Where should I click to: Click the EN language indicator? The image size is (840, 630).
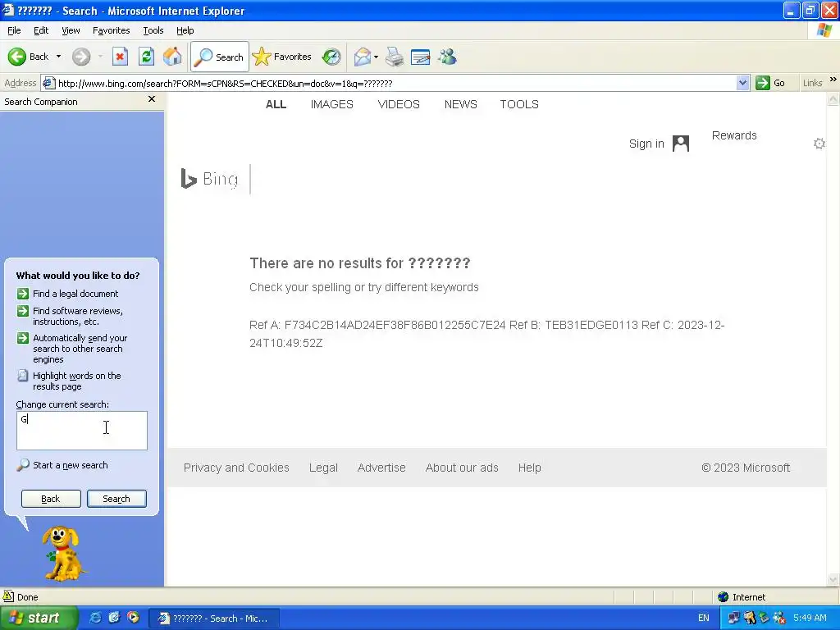(703, 619)
